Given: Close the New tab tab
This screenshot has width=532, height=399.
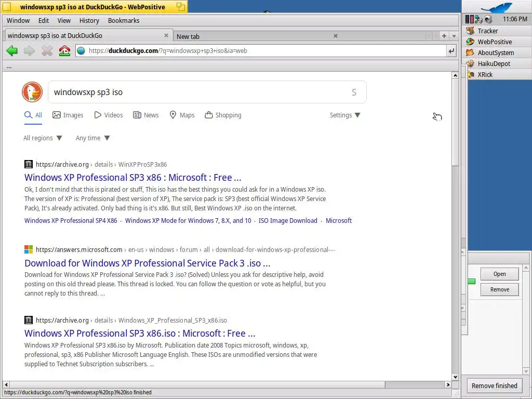Looking at the screenshot, I should click(336, 36).
